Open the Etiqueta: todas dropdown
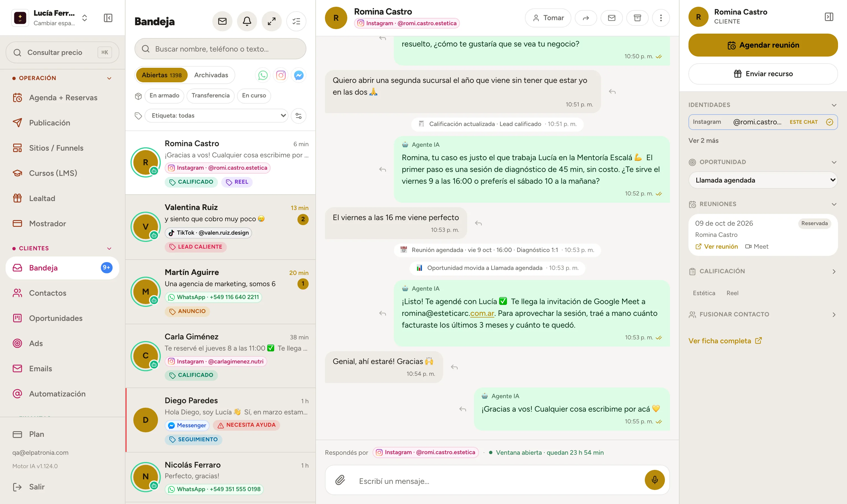 tap(217, 116)
